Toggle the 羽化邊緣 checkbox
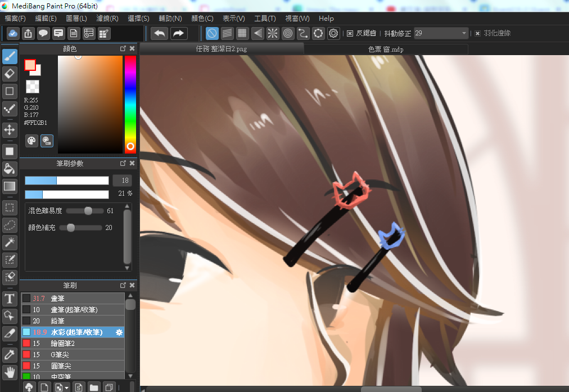This screenshot has width=569, height=392. click(477, 33)
